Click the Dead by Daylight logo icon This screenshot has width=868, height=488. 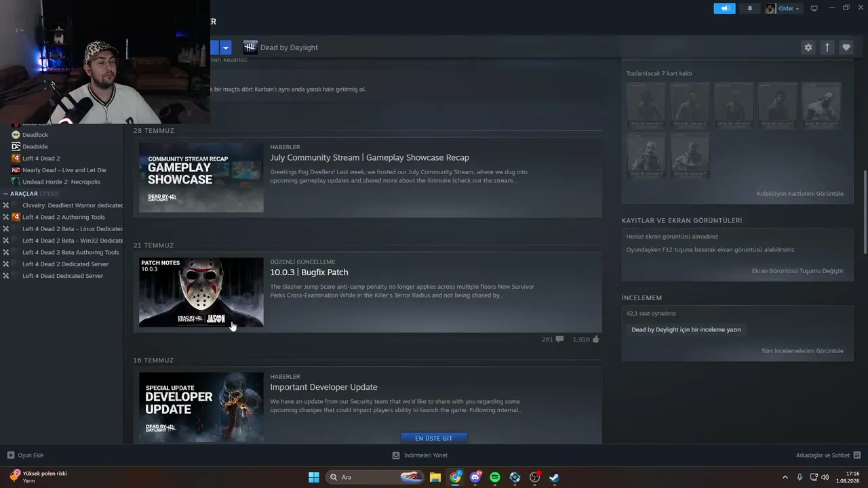point(250,47)
